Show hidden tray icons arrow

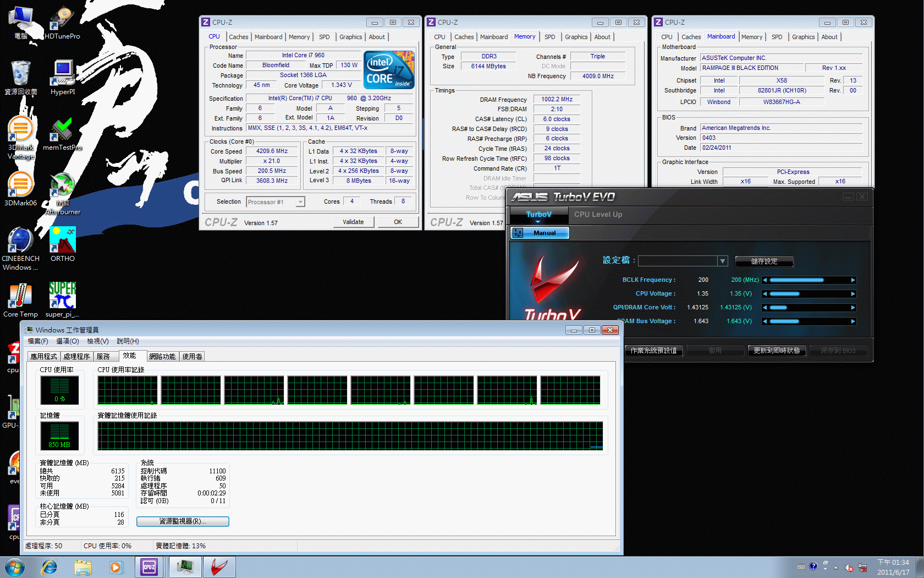[835, 568]
